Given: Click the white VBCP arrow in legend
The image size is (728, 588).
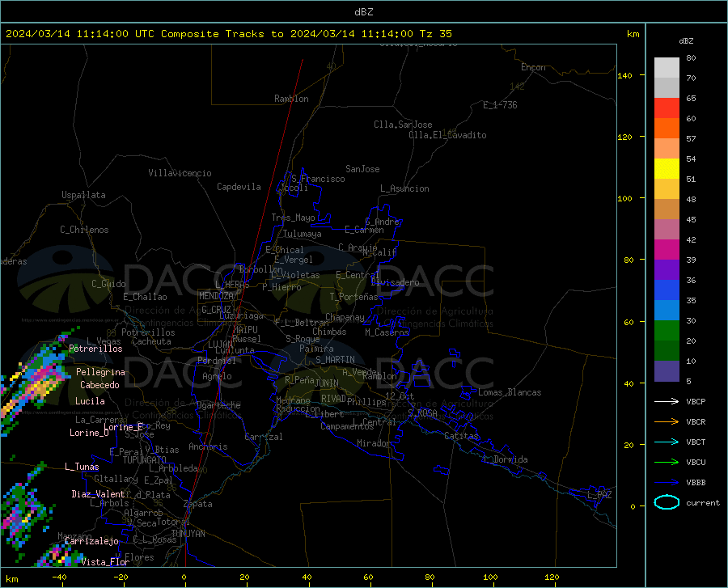Looking at the screenshot, I should pos(667,401).
